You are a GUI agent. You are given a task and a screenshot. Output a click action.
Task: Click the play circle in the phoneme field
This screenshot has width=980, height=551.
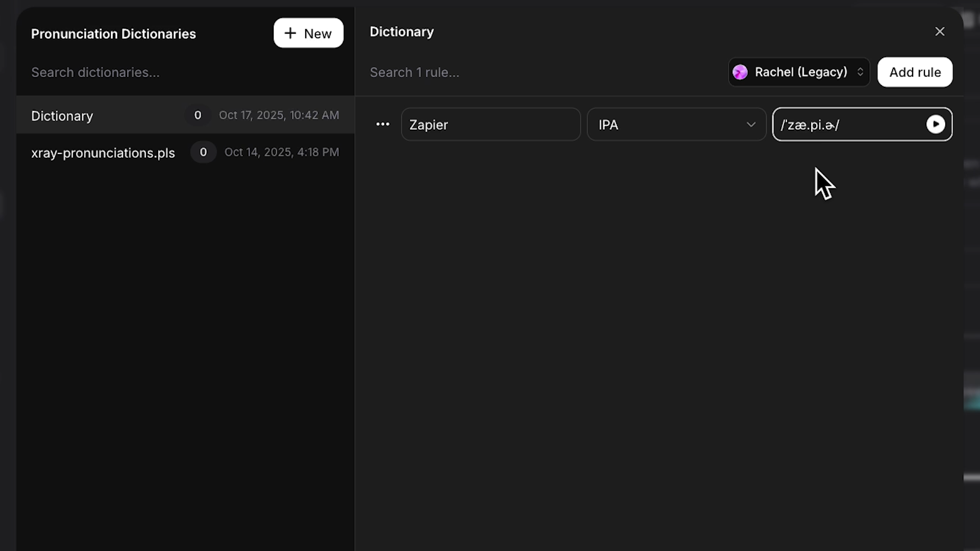[936, 124]
